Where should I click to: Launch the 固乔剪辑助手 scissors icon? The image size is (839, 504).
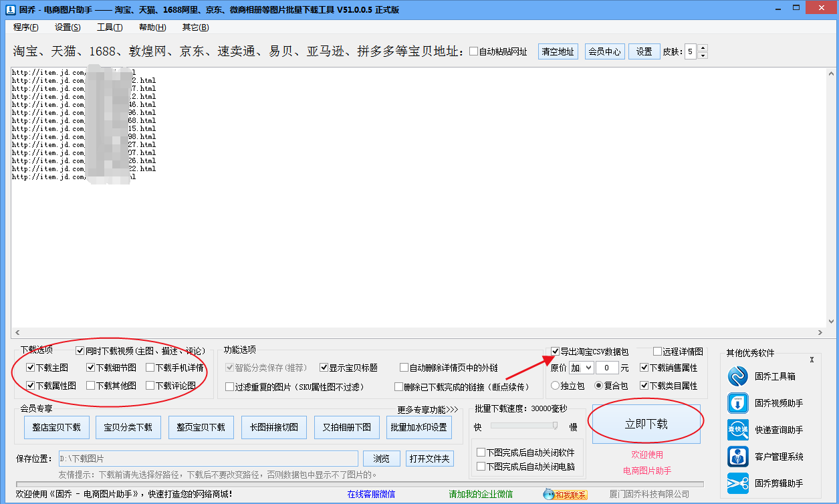pyautogui.click(x=738, y=483)
